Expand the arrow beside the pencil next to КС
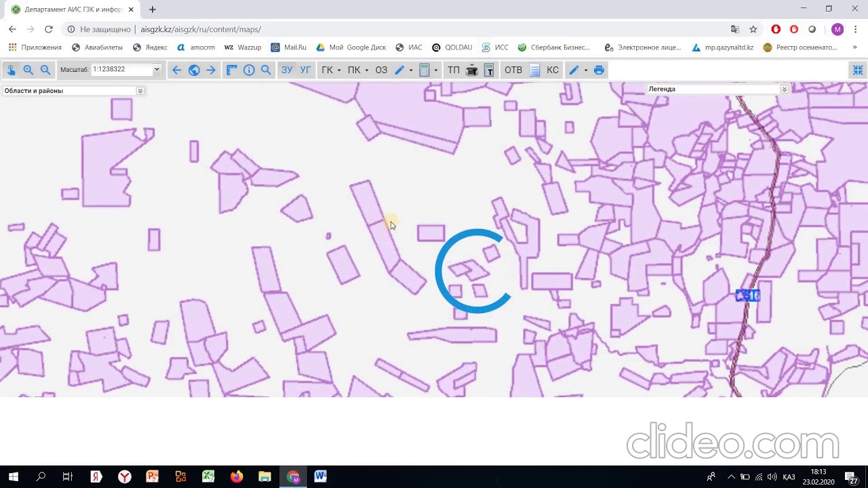 click(585, 70)
